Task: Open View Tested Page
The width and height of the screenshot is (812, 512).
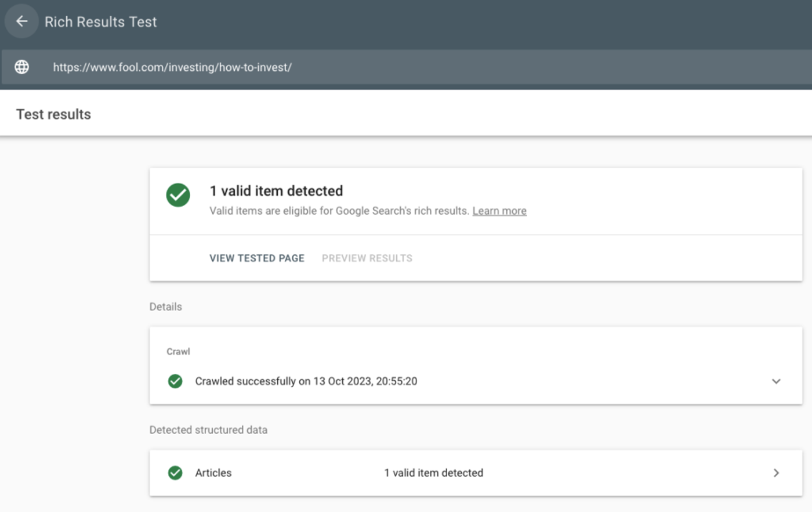Action: coord(257,258)
